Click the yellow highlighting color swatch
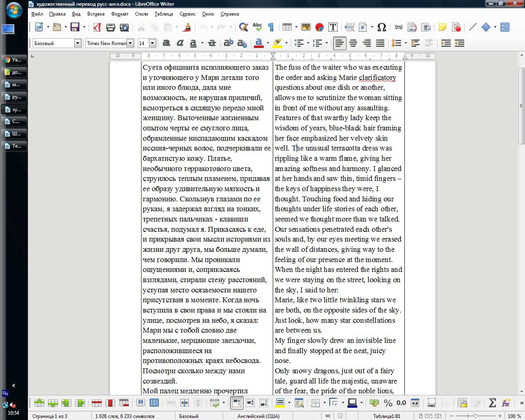The width and height of the screenshot is (525, 420). tap(277, 43)
